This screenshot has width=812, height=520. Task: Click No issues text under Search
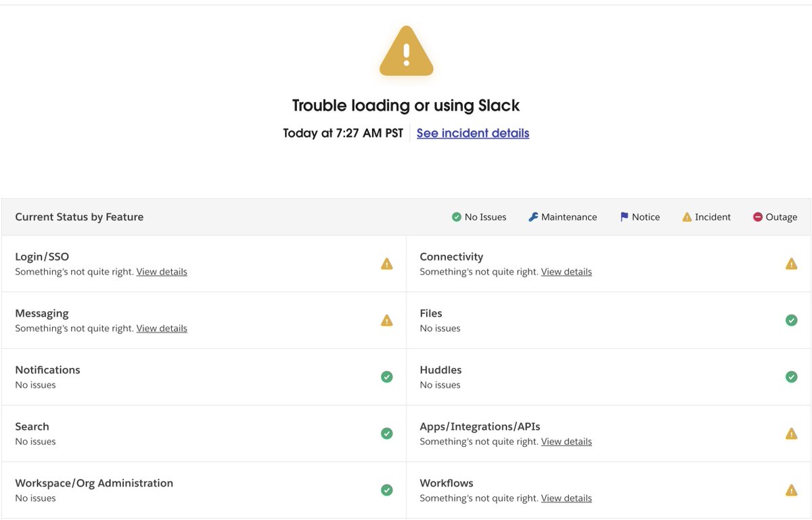coord(35,442)
